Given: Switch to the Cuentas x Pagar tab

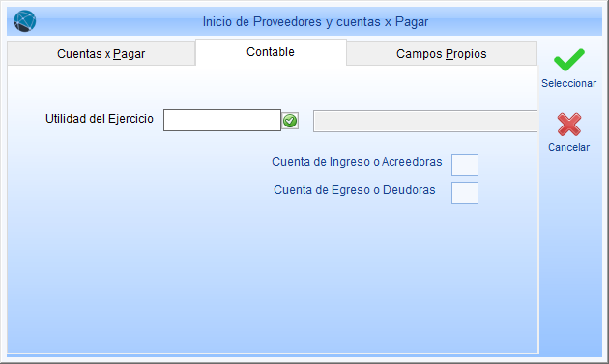Looking at the screenshot, I should click(x=101, y=53).
